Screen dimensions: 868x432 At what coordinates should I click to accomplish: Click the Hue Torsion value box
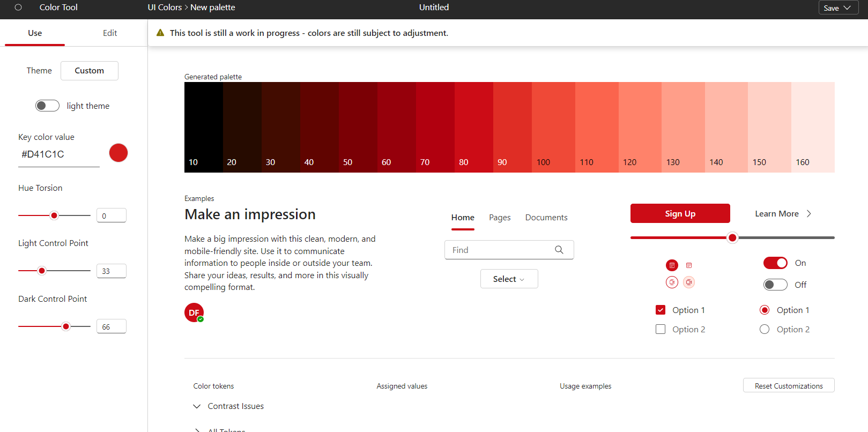112,215
